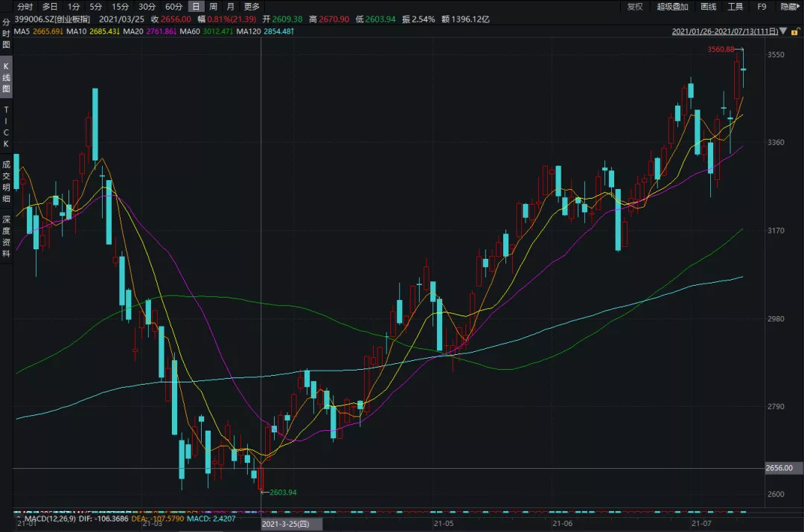Switch to the 分时 intraday period
Image resolution: width=804 pixels, height=532 pixels.
point(25,7)
